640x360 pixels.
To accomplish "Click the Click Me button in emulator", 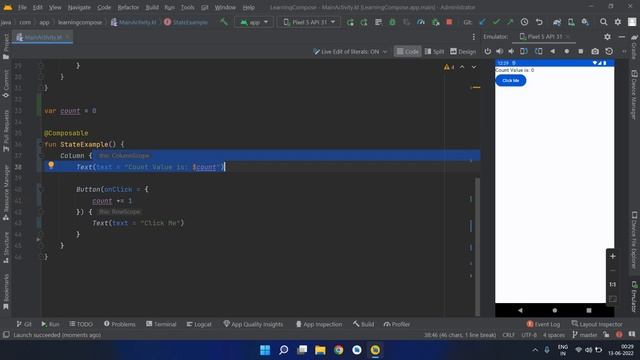I will click(x=511, y=80).
